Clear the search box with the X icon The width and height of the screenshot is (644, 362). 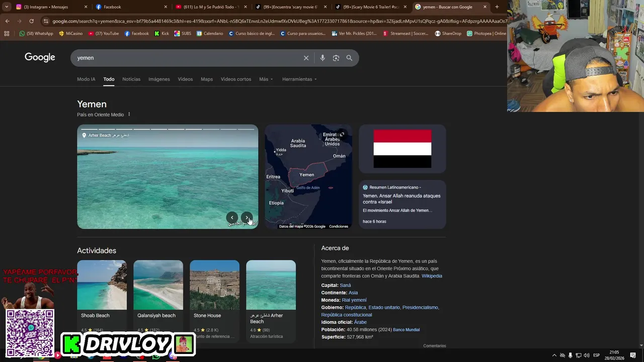coord(306,58)
